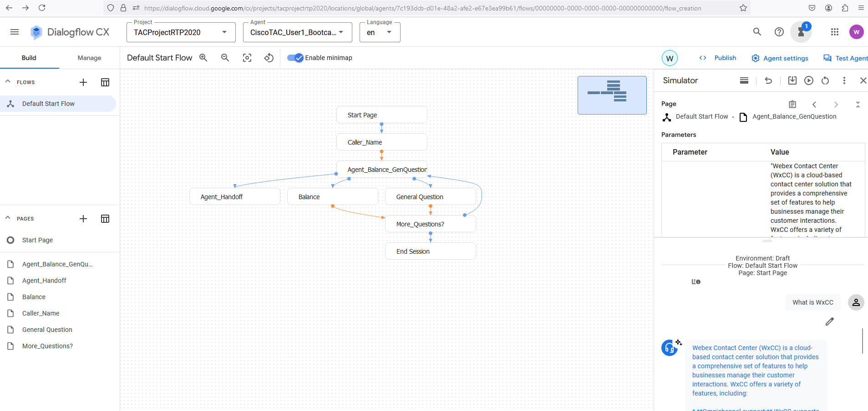Undo last simulator turn
Image resolution: width=868 pixels, height=411 pixels.
[x=768, y=80]
